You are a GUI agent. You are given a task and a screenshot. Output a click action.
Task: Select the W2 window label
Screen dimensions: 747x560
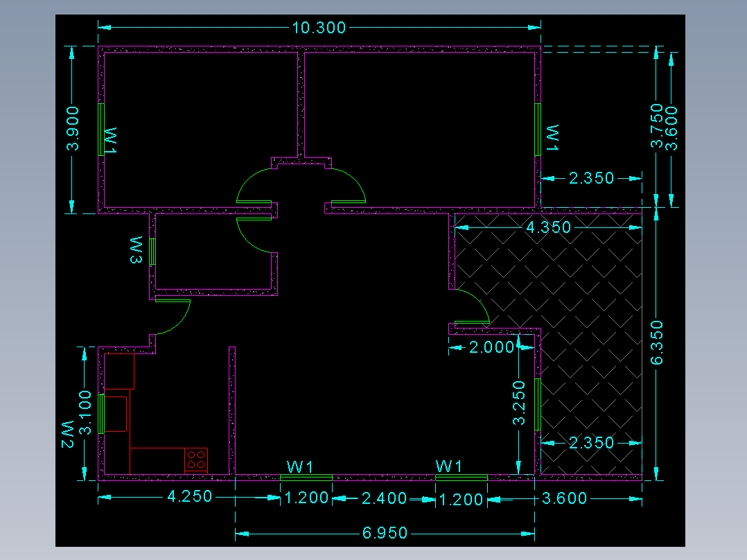click(x=68, y=434)
